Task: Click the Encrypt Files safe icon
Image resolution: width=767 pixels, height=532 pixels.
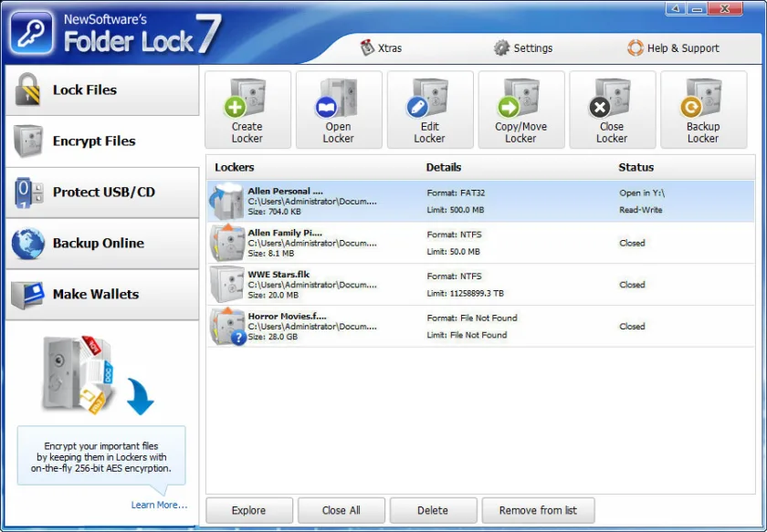Action: tap(28, 141)
